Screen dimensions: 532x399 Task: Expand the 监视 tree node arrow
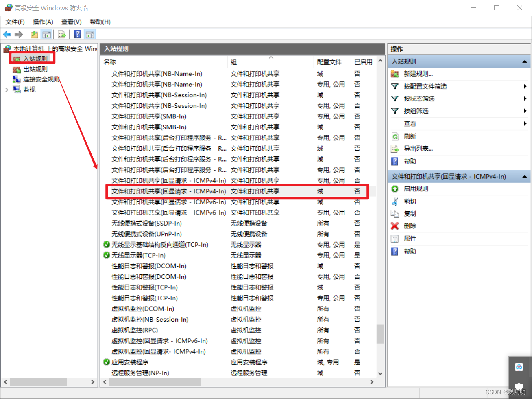point(7,90)
